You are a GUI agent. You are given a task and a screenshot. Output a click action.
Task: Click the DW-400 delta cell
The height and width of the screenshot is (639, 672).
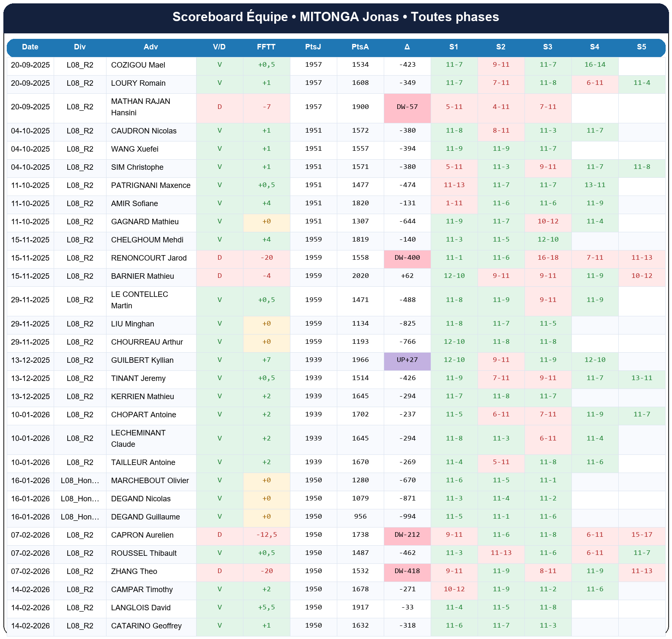pos(407,258)
